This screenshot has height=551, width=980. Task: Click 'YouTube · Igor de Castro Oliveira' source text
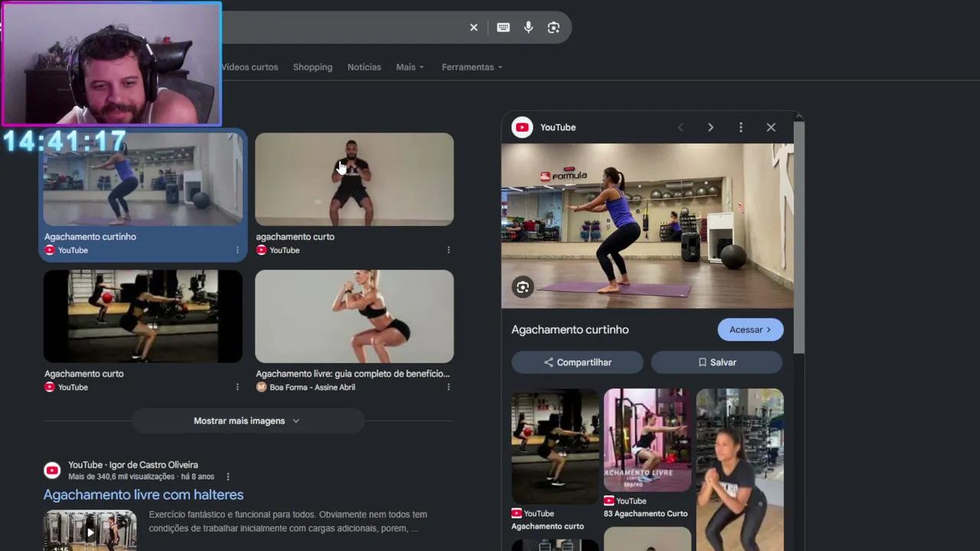(x=133, y=465)
